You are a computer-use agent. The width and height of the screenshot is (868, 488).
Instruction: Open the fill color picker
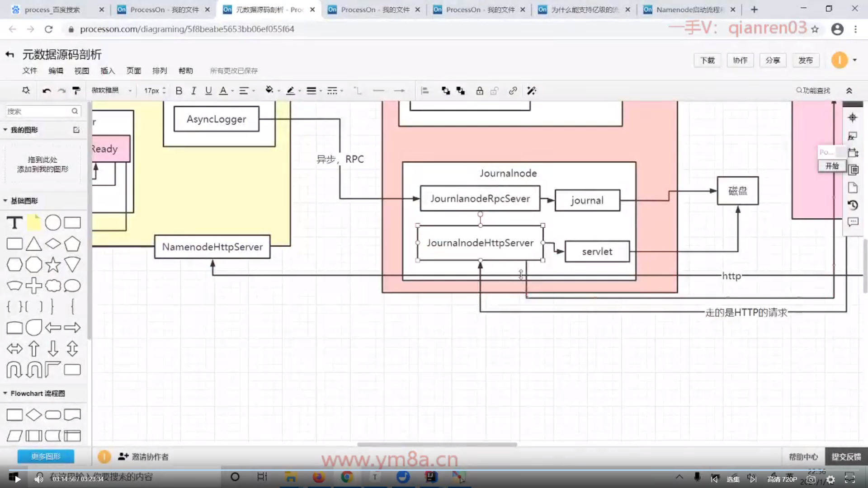(x=269, y=91)
